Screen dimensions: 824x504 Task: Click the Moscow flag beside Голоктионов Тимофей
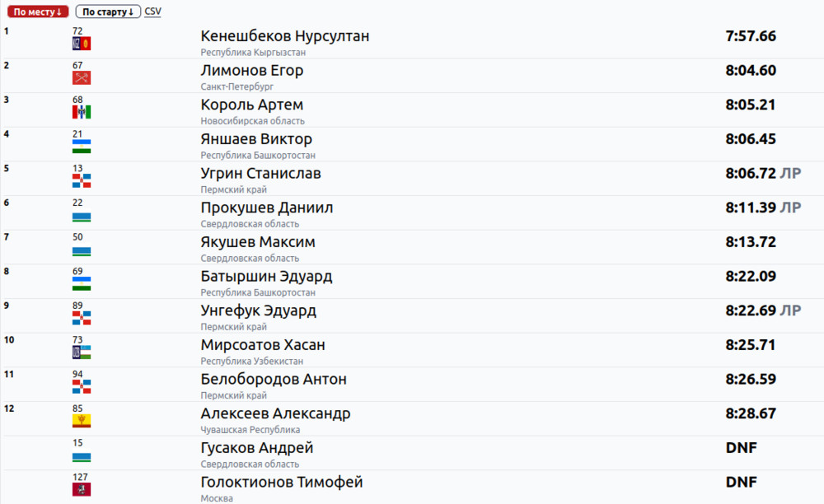point(81,489)
